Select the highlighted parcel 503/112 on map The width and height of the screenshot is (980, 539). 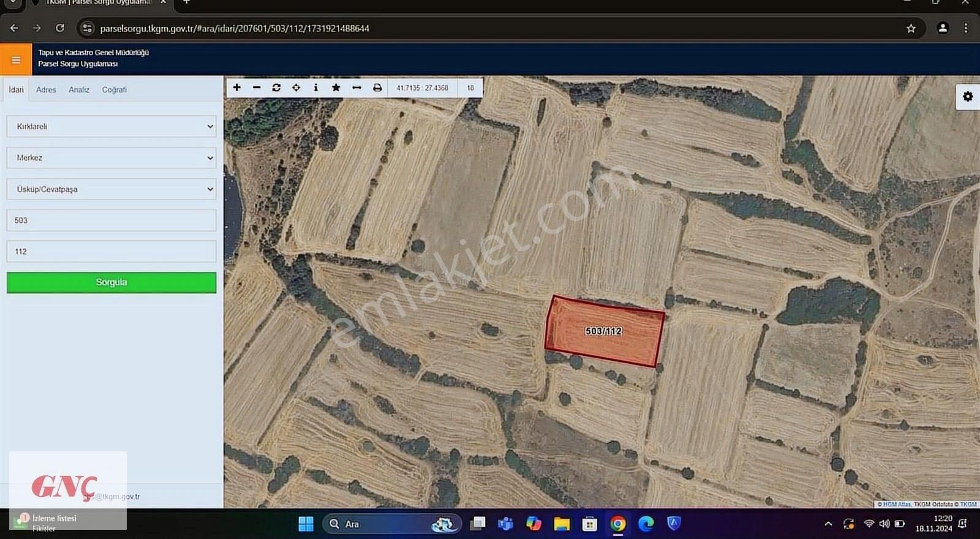(x=604, y=331)
